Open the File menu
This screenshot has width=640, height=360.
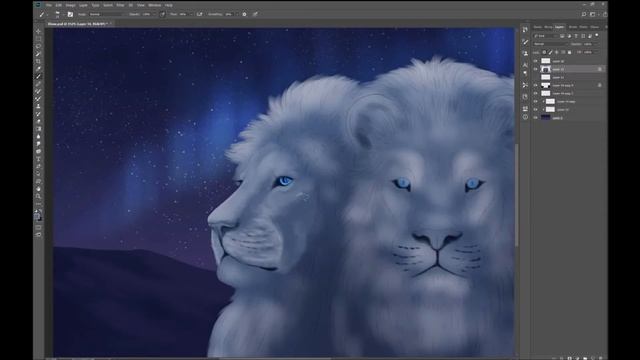[x=49, y=5]
